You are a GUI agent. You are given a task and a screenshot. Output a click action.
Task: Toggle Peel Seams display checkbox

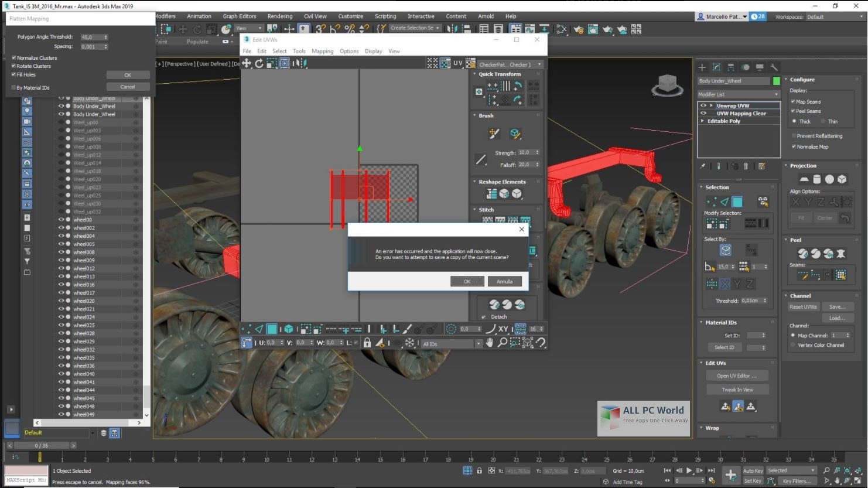[x=793, y=111]
